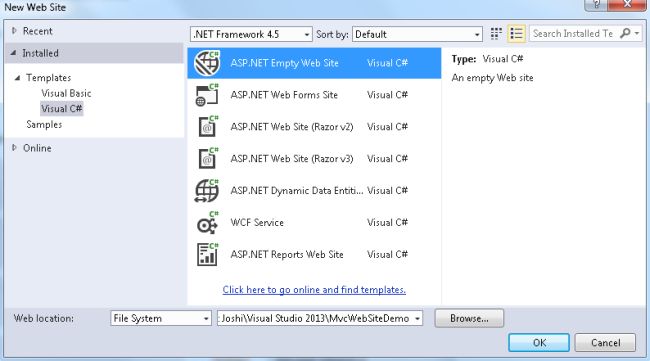Viewport: 650px width, 361px height.
Task: Select Visual Basic under Templates
Action: [66, 93]
